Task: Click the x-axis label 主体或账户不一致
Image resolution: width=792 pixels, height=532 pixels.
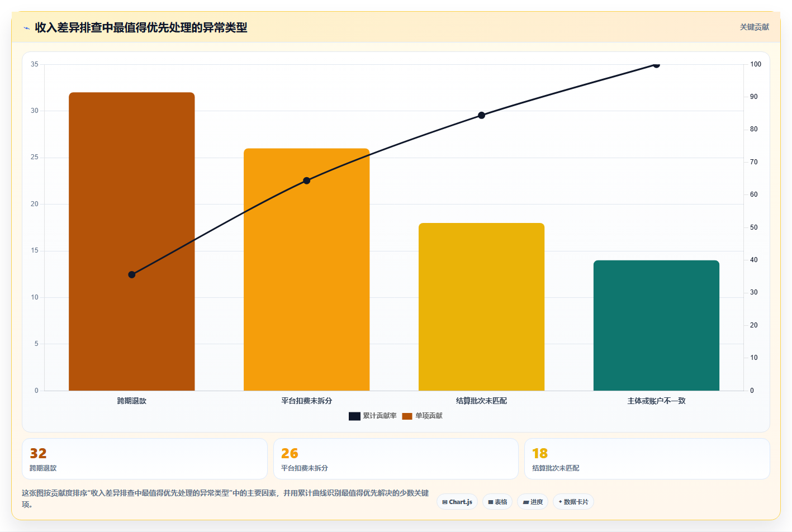Action: 656,401
